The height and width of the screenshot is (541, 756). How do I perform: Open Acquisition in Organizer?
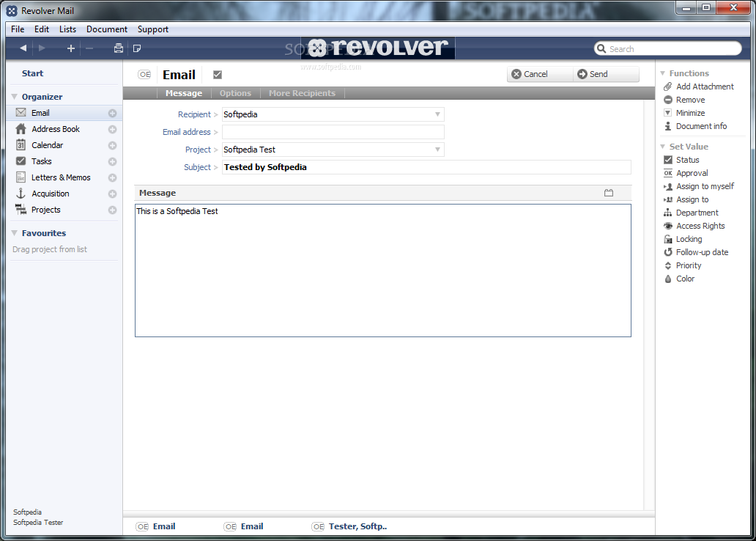point(50,194)
